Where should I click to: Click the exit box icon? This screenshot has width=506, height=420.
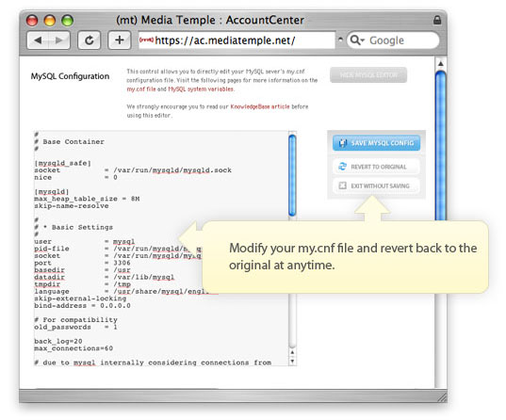342,186
